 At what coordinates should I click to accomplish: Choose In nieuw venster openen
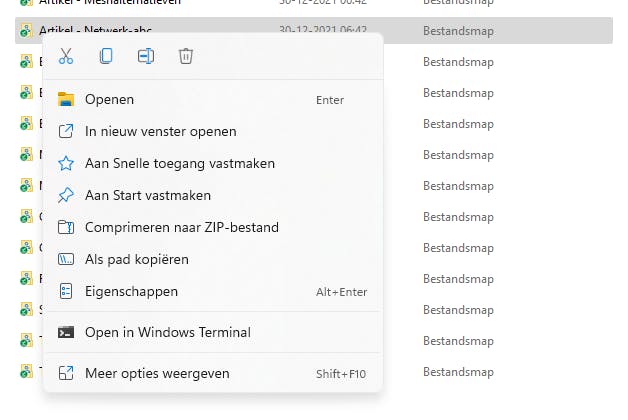coord(161,131)
